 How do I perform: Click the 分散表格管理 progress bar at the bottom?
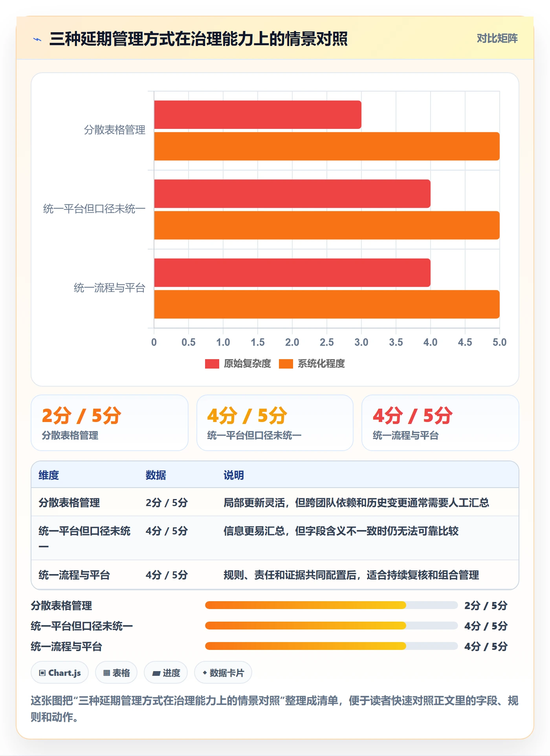pos(331,605)
